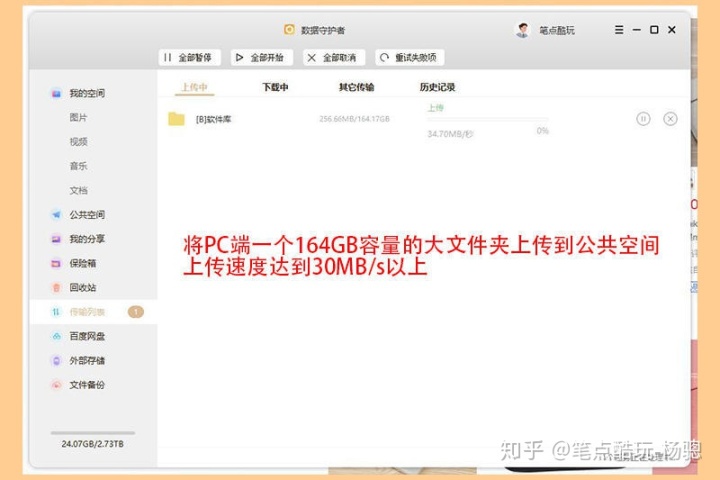Pause upload of [B]软件库 folder
Image resolution: width=720 pixels, height=480 pixels.
pyautogui.click(x=643, y=119)
